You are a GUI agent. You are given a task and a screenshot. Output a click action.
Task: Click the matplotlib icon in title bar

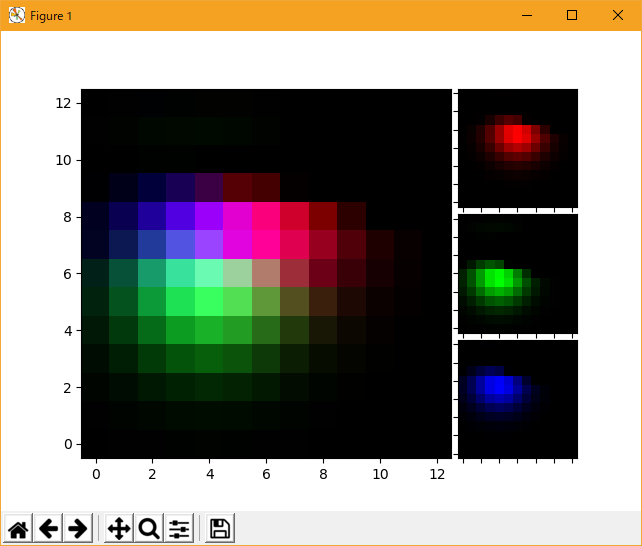(x=17, y=16)
